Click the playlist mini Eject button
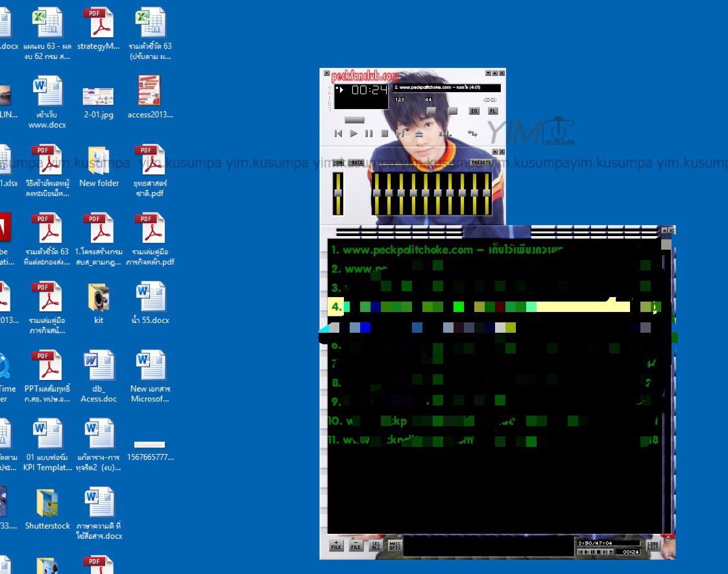 coord(611,552)
